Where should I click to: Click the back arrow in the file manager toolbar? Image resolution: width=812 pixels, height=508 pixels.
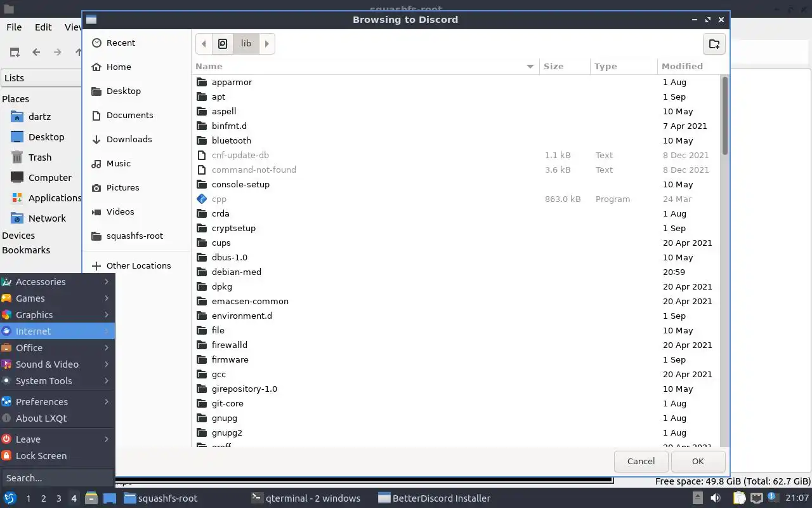coord(36,52)
